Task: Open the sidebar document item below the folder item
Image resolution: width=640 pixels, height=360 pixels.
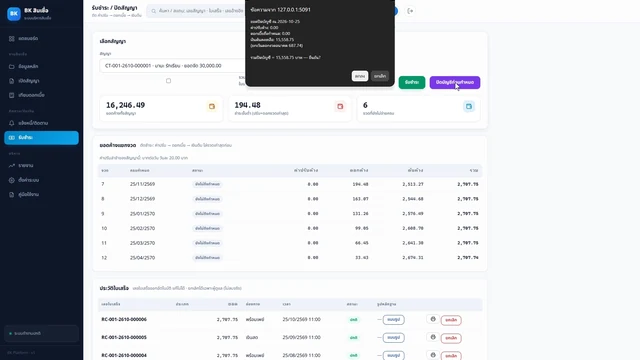Action: pyautogui.click(x=41, y=81)
